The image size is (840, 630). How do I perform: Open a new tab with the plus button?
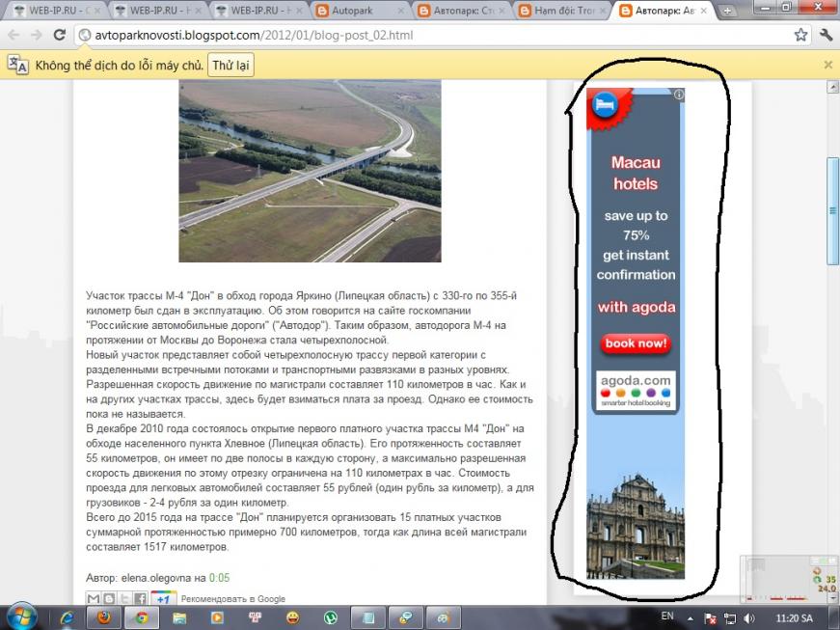pyautogui.click(x=728, y=12)
